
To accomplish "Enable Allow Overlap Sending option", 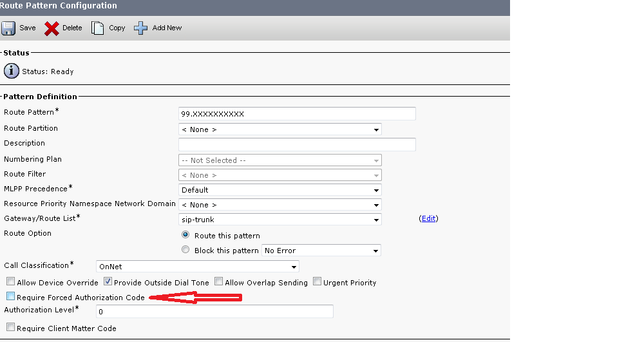I will [x=218, y=281].
